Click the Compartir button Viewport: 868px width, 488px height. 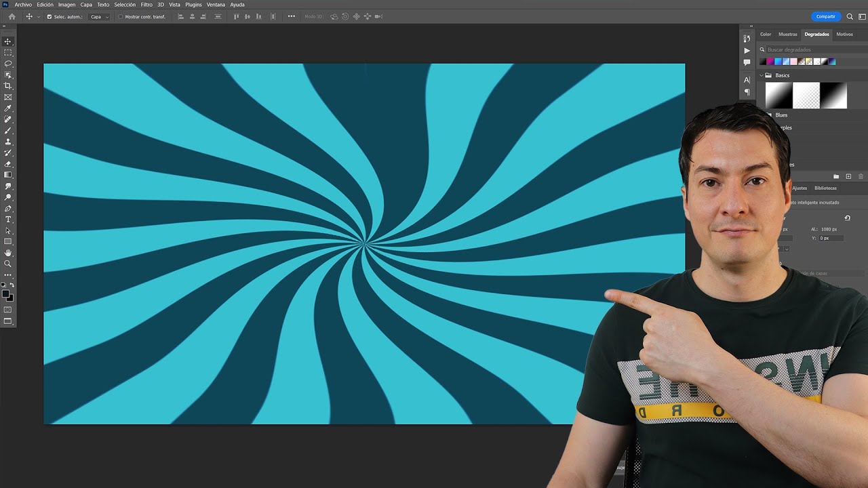pos(826,16)
